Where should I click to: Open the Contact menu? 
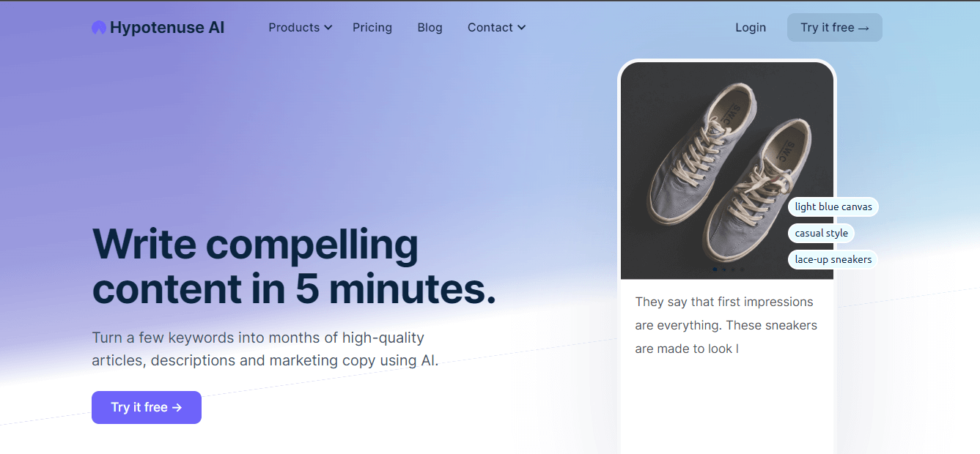[x=490, y=28]
